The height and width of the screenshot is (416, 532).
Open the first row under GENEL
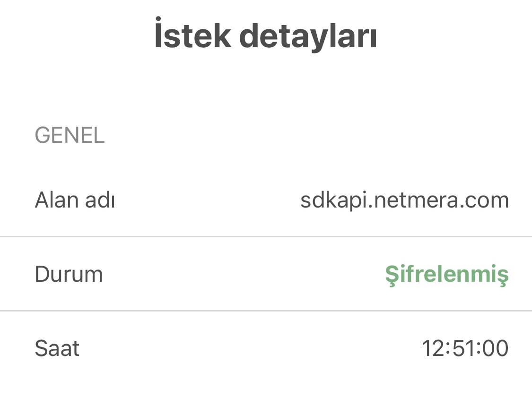coord(266,199)
